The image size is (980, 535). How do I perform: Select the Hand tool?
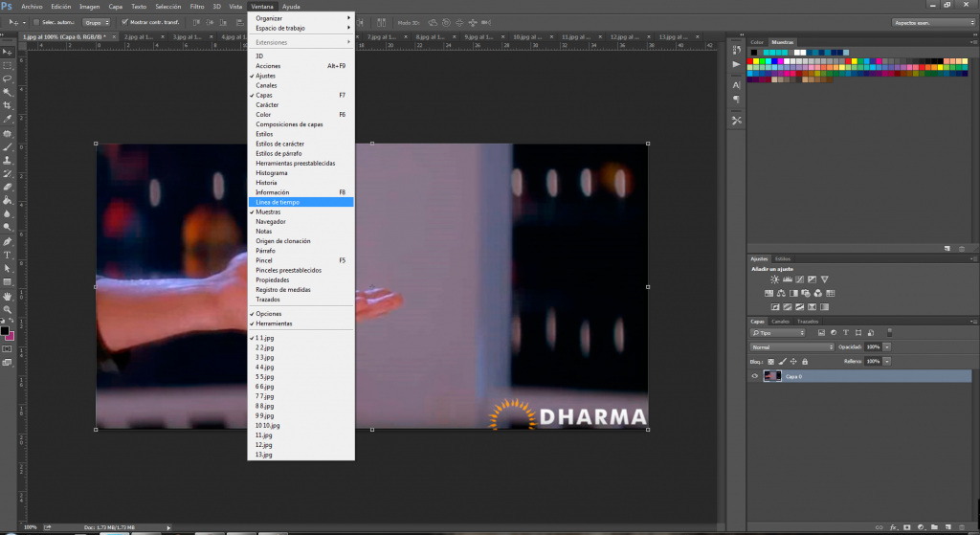8,297
